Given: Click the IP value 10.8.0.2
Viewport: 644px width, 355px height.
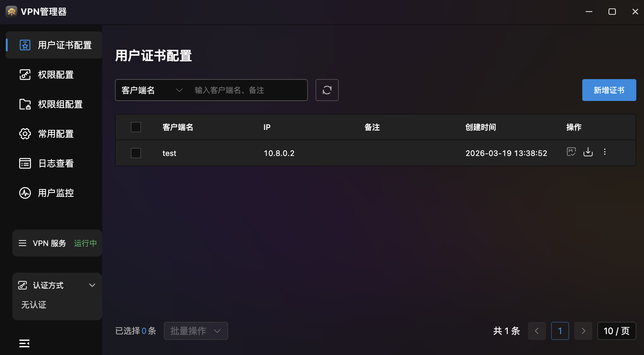Looking at the screenshot, I should click(279, 153).
